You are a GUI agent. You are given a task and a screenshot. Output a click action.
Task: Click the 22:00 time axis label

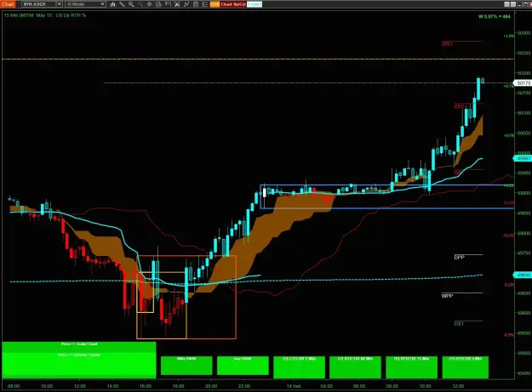(x=244, y=386)
